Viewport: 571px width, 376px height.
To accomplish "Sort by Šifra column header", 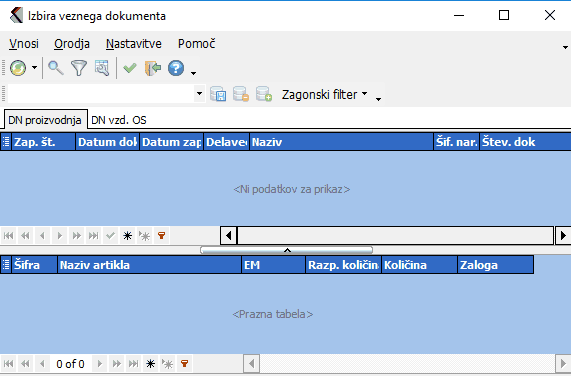I will coord(35,265).
